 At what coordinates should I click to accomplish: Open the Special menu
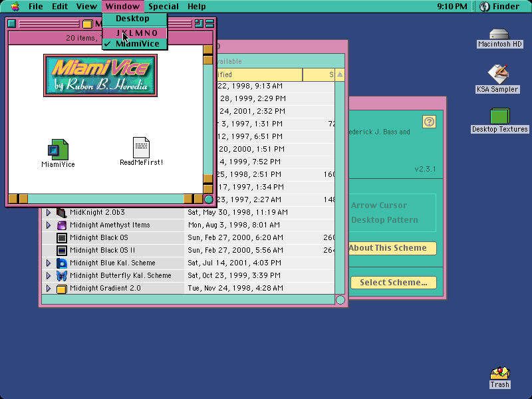[164, 7]
